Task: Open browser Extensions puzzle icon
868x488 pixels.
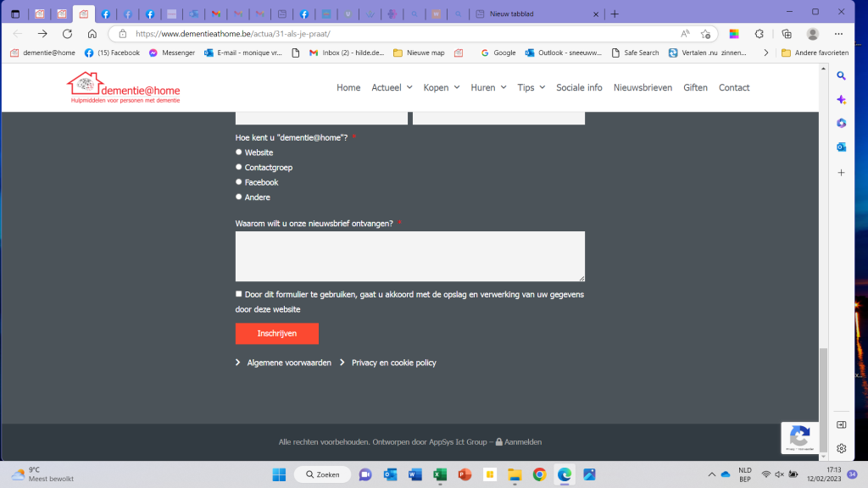Action: [x=759, y=34]
